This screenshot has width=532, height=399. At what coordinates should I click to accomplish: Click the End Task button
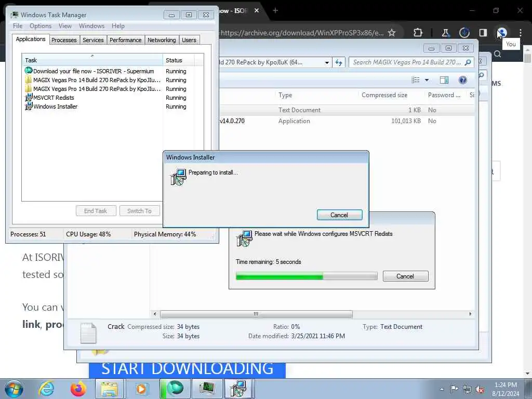pyautogui.click(x=96, y=211)
